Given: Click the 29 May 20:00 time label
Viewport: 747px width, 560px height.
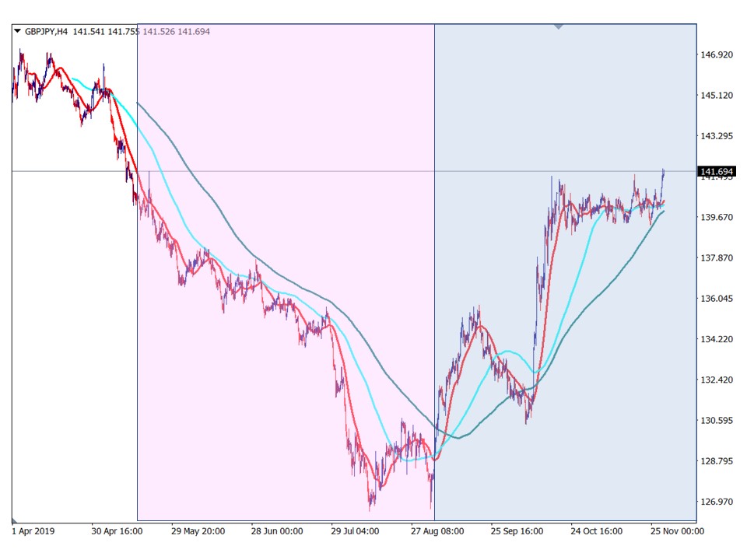Looking at the screenshot, I should [198, 532].
